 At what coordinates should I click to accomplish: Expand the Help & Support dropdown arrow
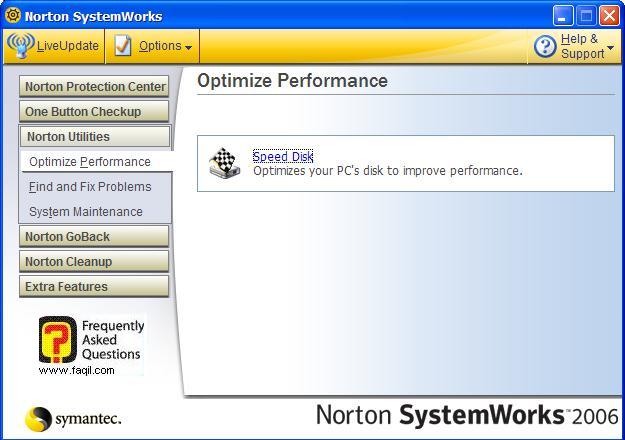pyautogui.click(x=610, y=47)
